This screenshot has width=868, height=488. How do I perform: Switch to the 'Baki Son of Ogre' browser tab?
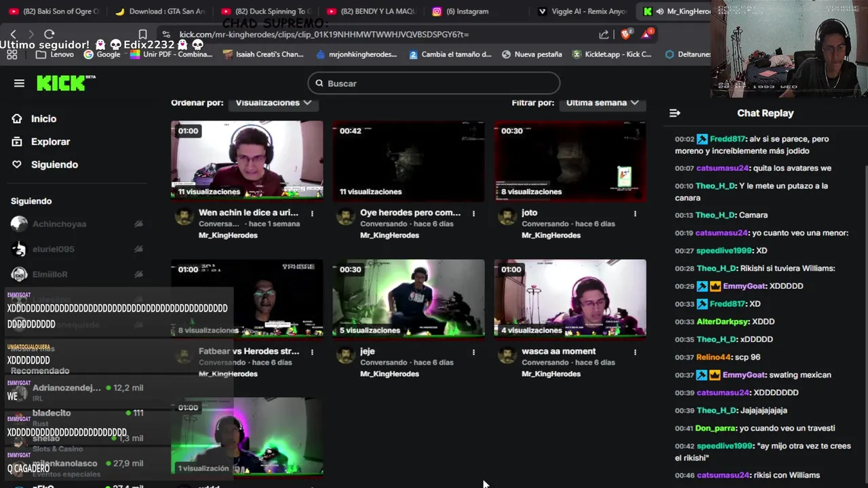click(54, 12)
